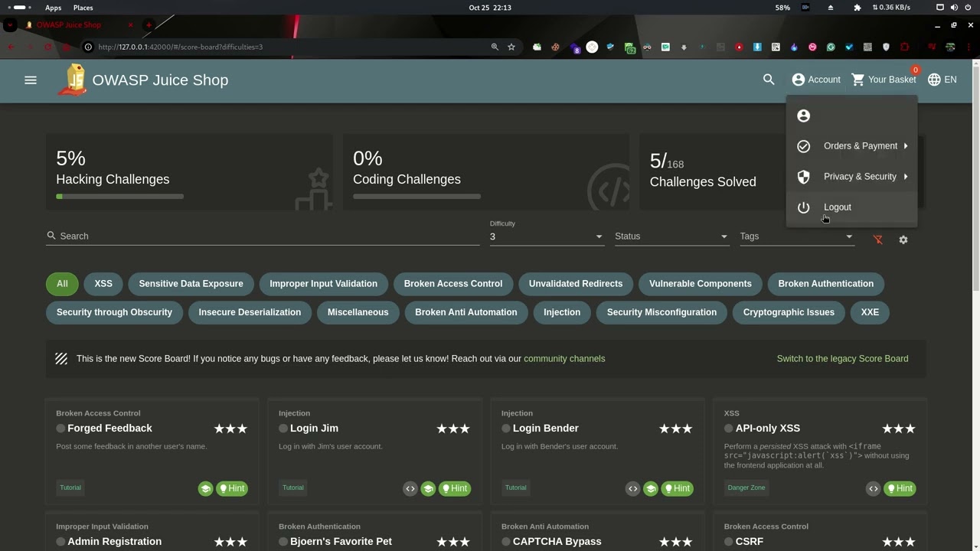The width and height of the screenshot is (980, 551).
Task: Focus the challenge Search field
Action: pyautogui.click(x=263, y=236)
